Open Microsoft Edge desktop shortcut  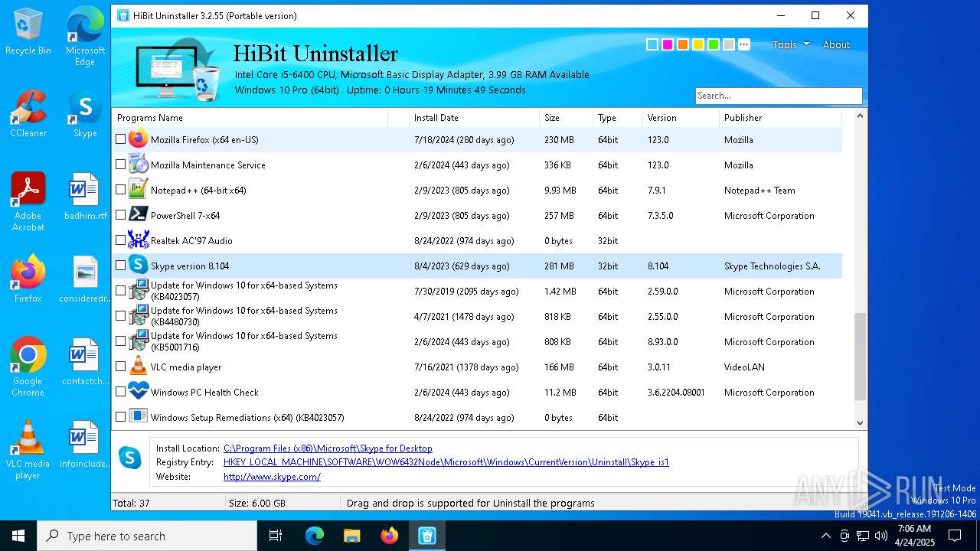[x=85, y=37]
